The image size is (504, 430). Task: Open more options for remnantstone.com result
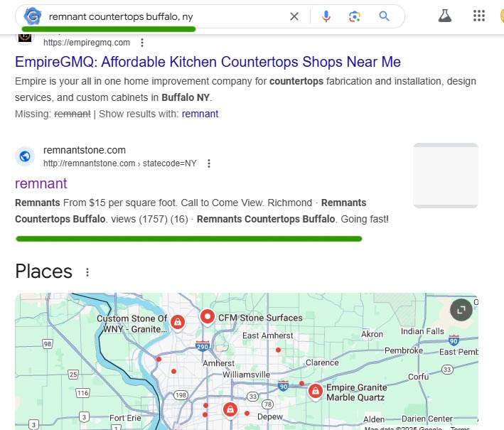tap(209, 163)
